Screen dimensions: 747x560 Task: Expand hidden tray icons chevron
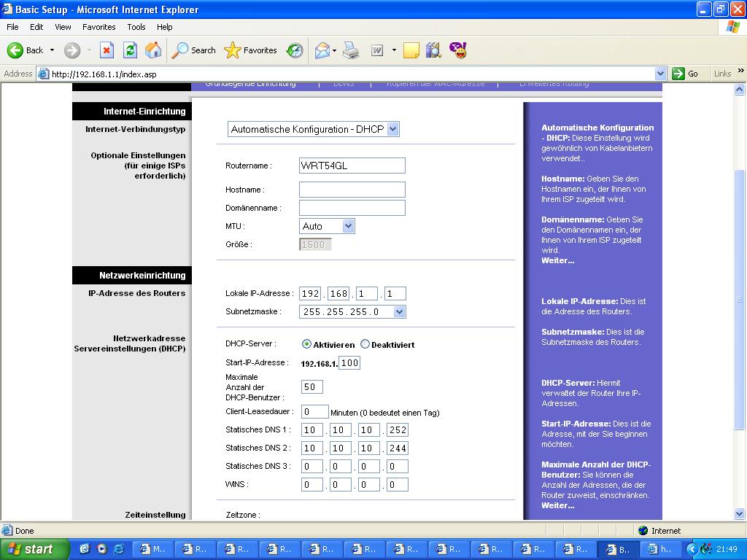pyautogui.click(x=692, y=549)
